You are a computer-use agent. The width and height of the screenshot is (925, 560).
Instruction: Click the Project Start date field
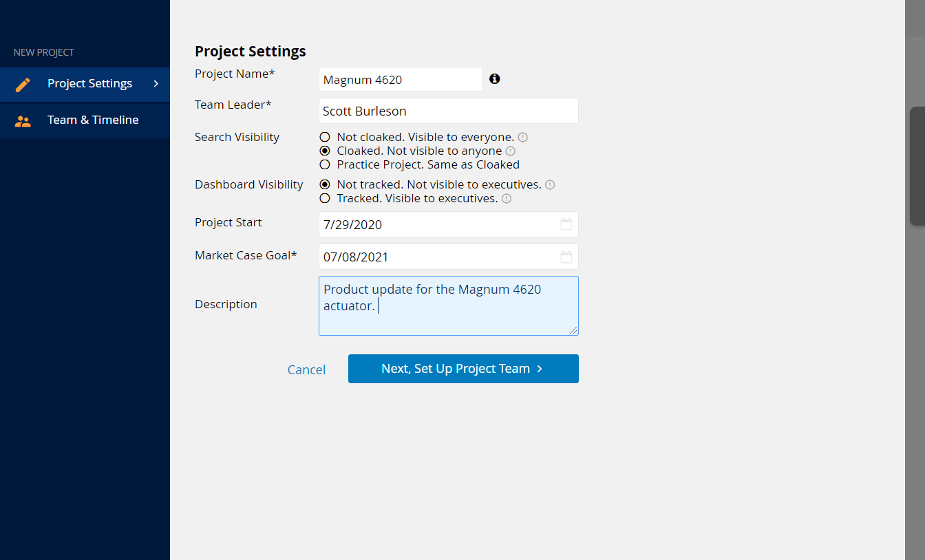click(x=449, y=224)
